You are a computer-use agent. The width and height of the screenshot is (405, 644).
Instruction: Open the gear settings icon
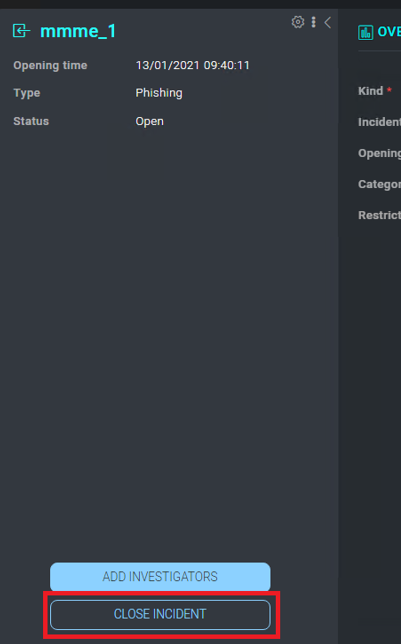pyautogui.click(x=298, y=22)
